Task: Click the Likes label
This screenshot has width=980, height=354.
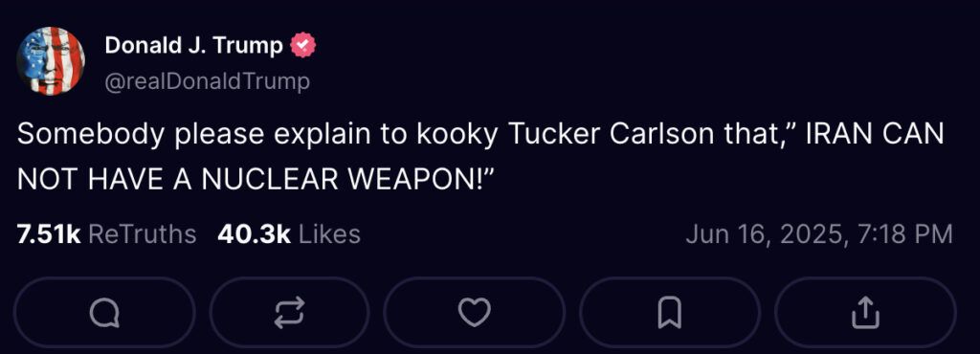Action: click(x=330, y=234)
